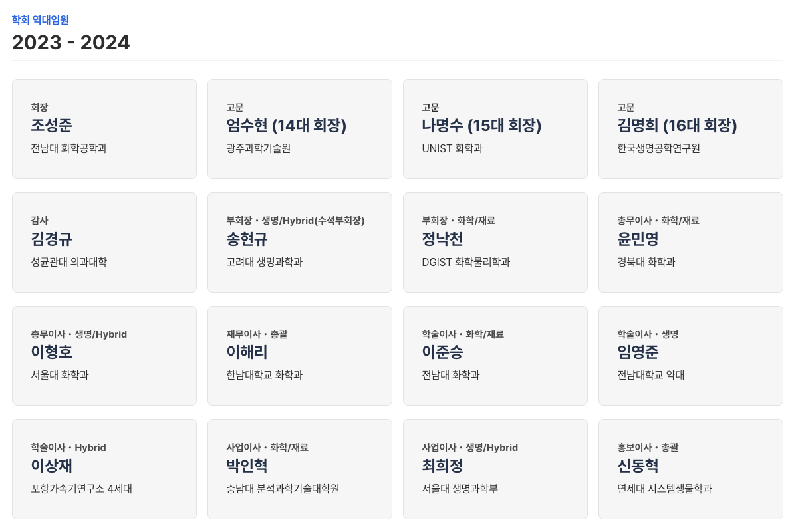Select the 회장 조성준 card
This screenshot has width=792, height=532.
coord(104,129)
